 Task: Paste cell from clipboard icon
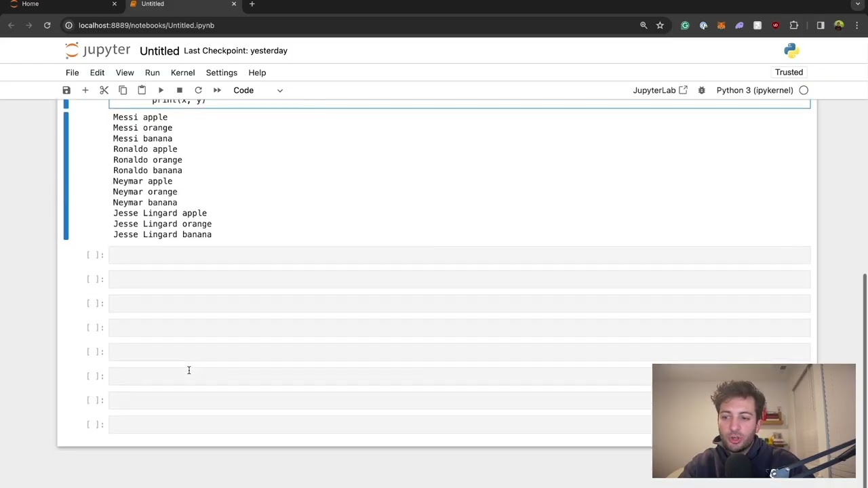click(142, 90)
